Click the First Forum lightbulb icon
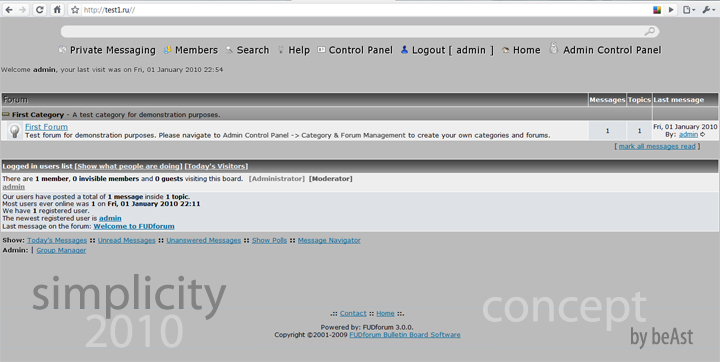 pos(15,131)
